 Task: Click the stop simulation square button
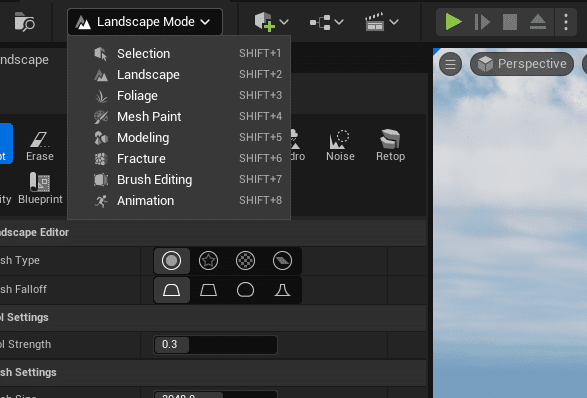pos(510,22)
